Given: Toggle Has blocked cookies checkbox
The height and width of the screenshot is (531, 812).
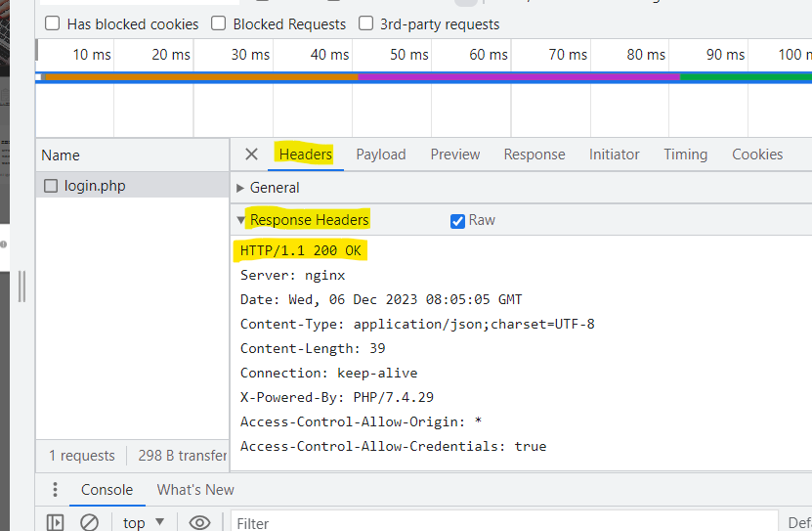Looking at the screenshot, I should 53,23.
